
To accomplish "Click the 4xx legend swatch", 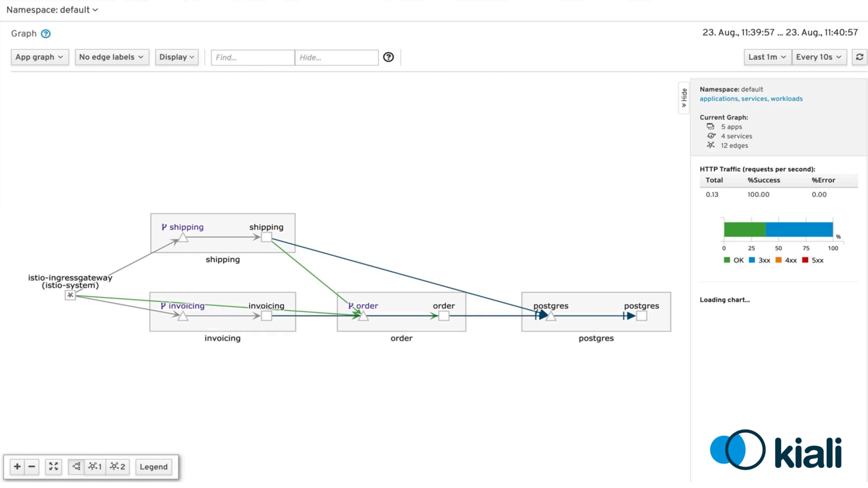I will pyautogui.click(x=778, y=260).
